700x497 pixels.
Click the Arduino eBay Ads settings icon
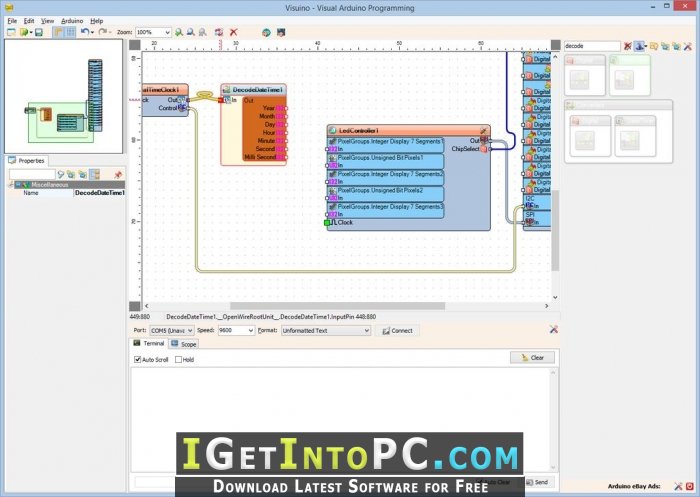[x=678, y=486]
